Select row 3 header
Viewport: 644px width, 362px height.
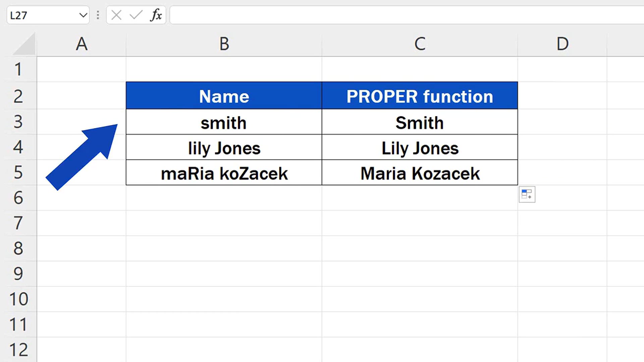click(18, 122)
